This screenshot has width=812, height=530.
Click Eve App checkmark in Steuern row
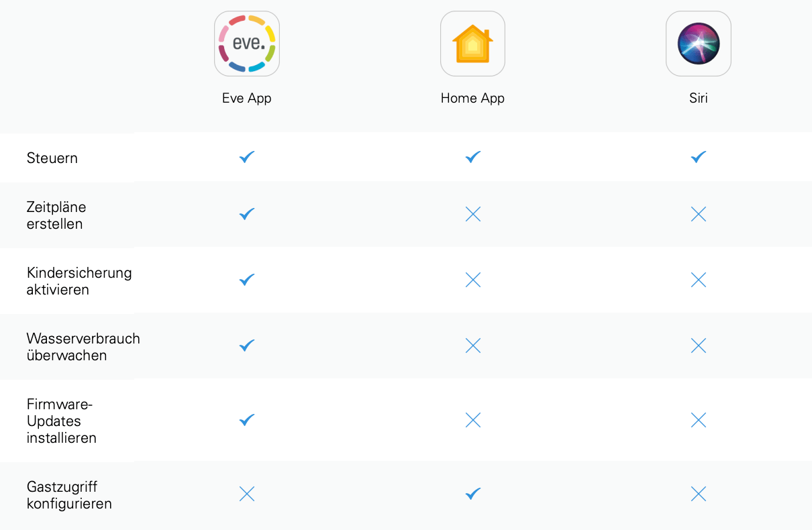[x=247, y=157]
